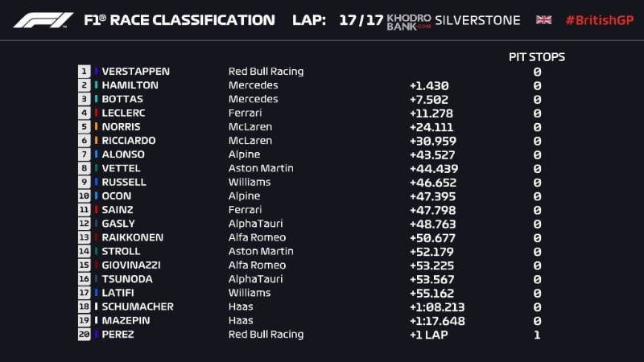Select the #BritishGP hashtag
644x362 pixels.
[x=598, y=20]
